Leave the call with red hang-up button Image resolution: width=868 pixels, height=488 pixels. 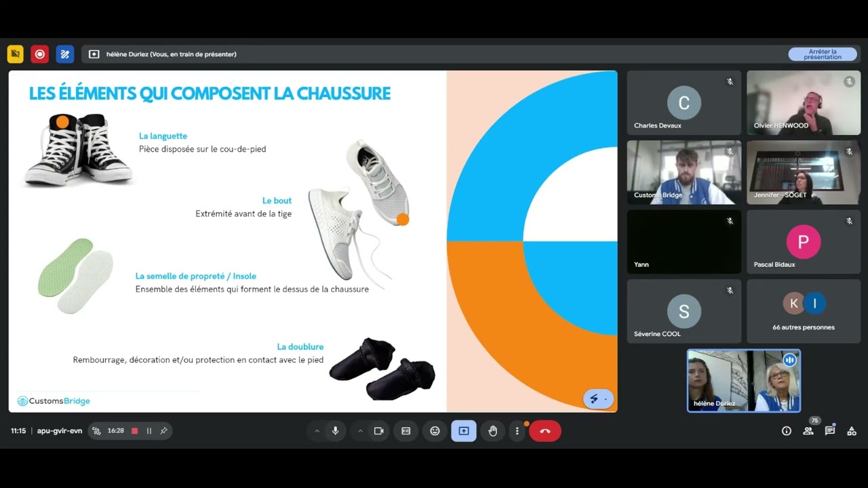[545, 431]
